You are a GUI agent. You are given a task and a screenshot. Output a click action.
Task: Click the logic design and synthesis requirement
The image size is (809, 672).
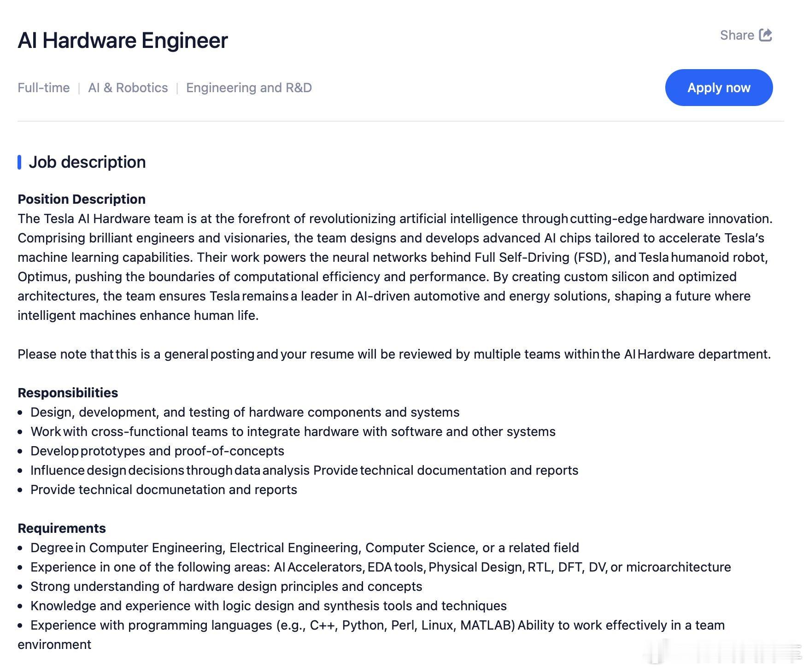[x=268, y=606]
